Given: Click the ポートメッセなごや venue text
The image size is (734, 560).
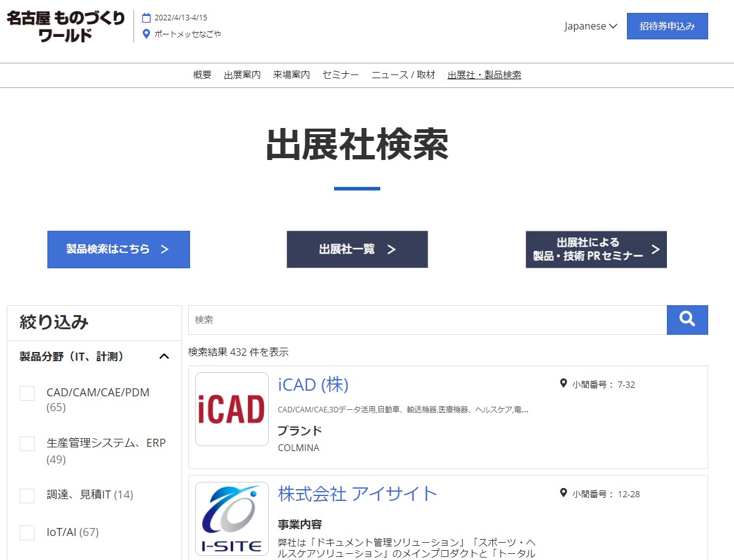Looking at the screenshot, I should pos(188,34).
